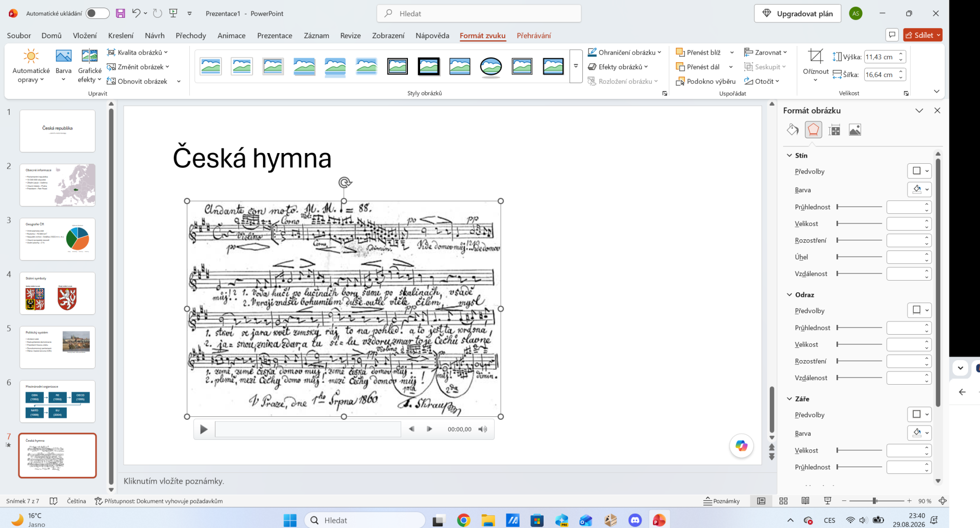Open Size & Properties tab icon

pyautogui.click(x=835, y=130)
